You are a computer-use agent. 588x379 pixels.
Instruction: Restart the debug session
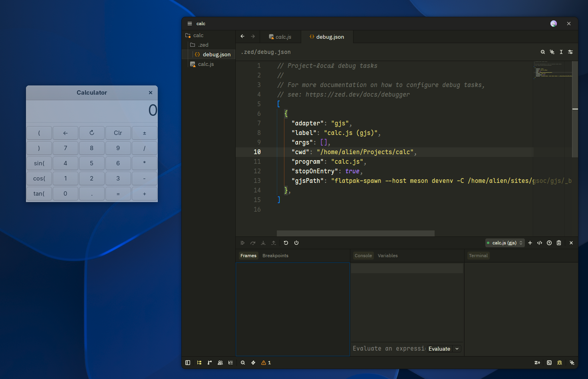coord(286,243)
